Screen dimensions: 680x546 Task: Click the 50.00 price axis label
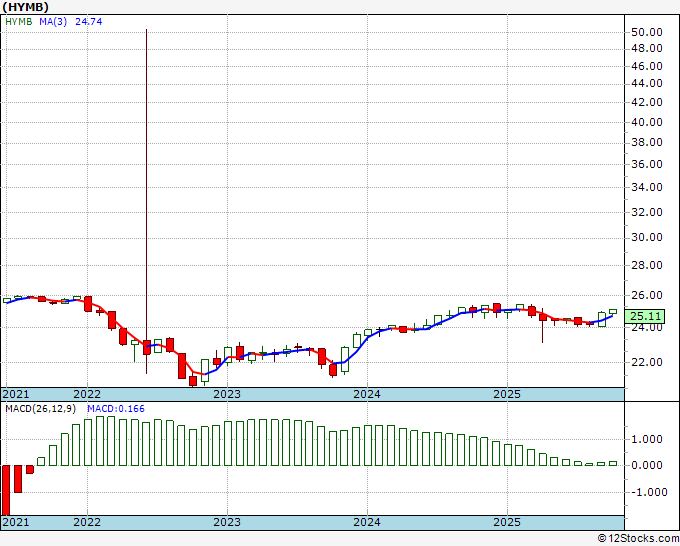click(x=647, y=32)
